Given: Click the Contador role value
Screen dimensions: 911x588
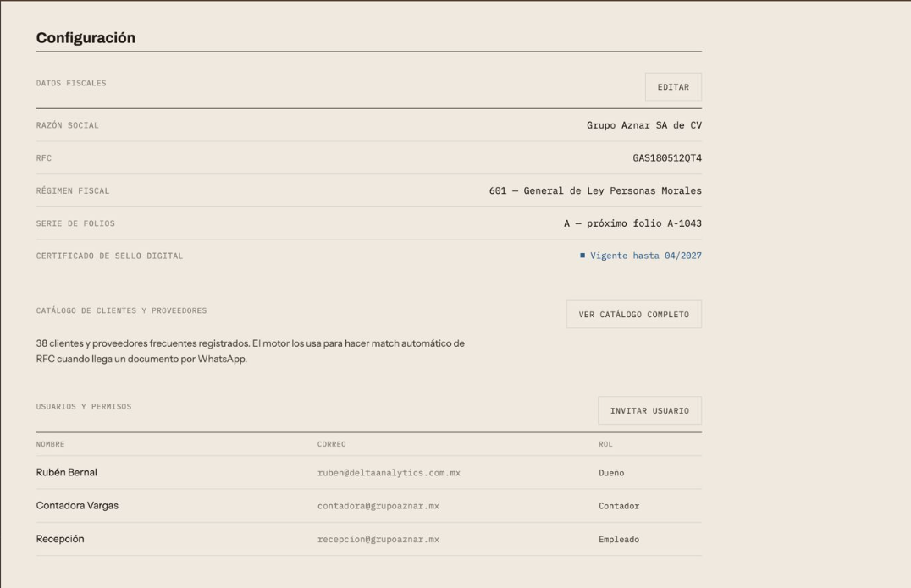Looking at the screenshot, I should 619,506.
